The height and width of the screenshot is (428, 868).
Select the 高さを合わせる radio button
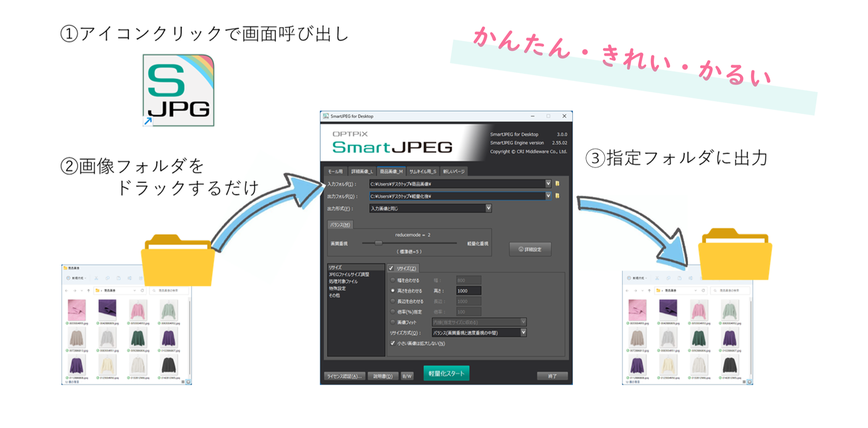tap(393, 291)
